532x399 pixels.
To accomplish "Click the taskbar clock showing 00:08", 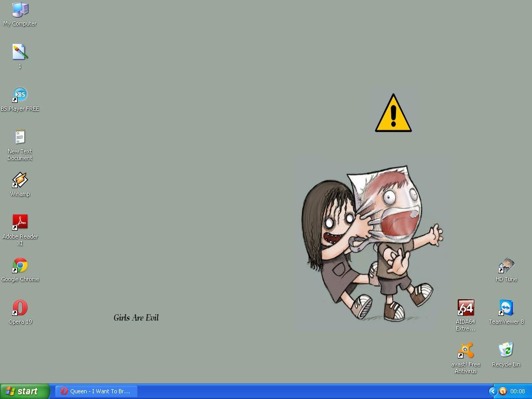I will point(517,391).
